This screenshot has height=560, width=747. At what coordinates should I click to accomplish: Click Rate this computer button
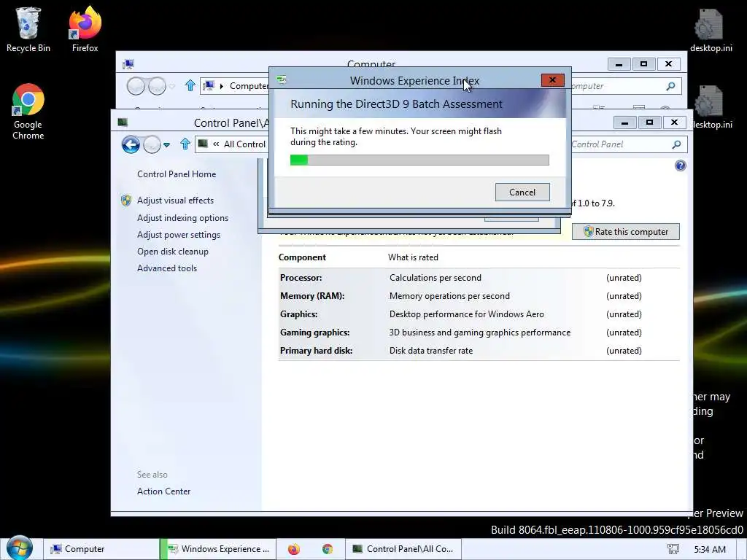pyautogui.click(x=625, y=231)
